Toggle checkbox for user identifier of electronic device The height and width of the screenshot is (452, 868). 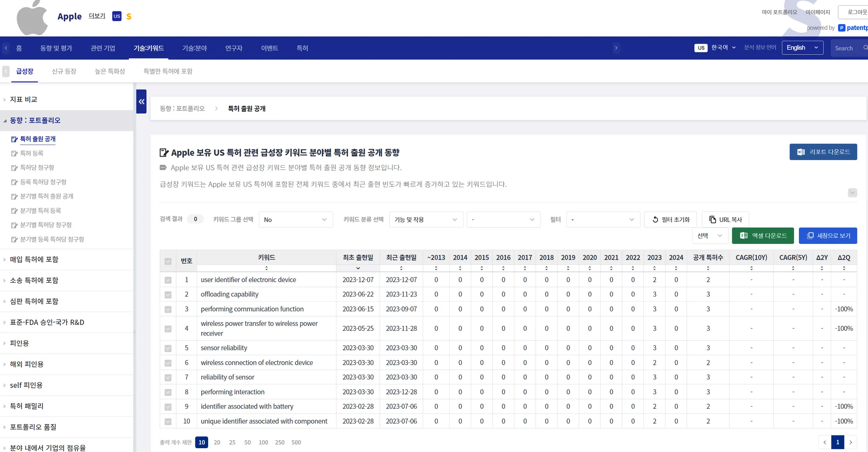click(168, 280)
